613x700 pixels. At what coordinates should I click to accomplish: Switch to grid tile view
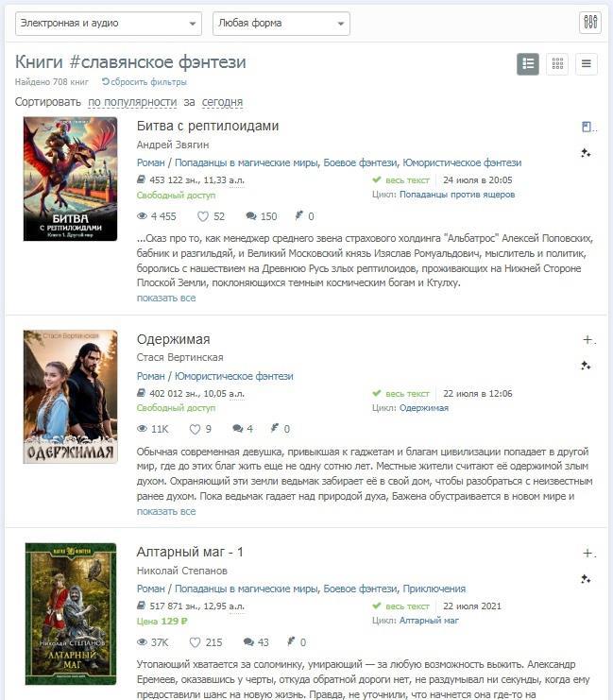[557, 64]
